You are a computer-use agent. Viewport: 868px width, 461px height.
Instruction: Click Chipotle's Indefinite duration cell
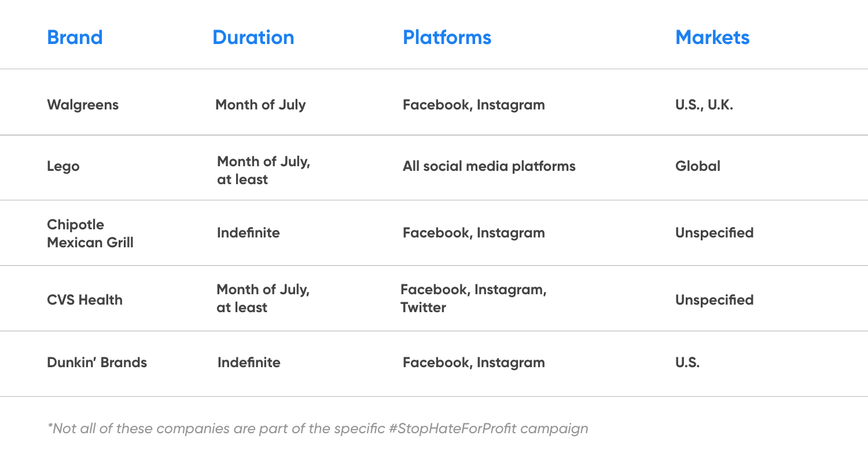[x=248, y=233]
